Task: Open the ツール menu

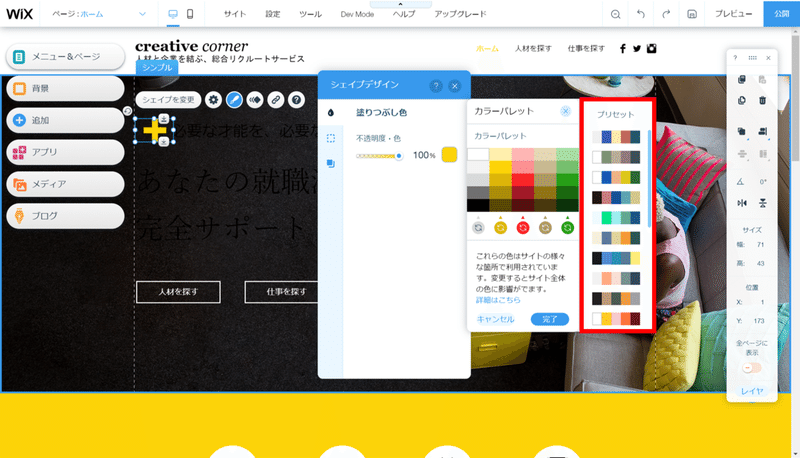Action: coord(310,14)
